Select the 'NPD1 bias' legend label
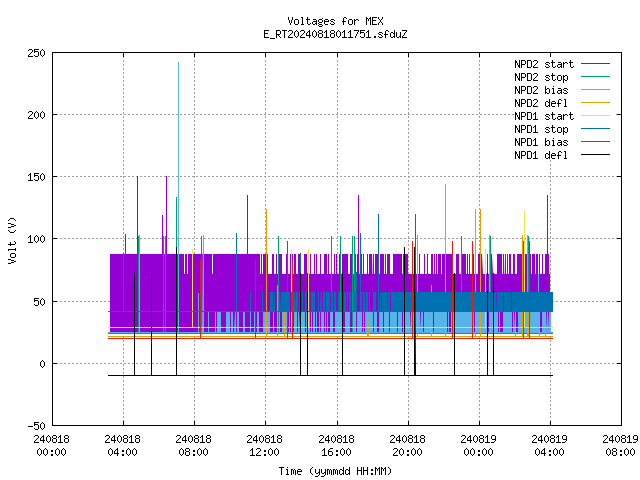 point(541,142)
